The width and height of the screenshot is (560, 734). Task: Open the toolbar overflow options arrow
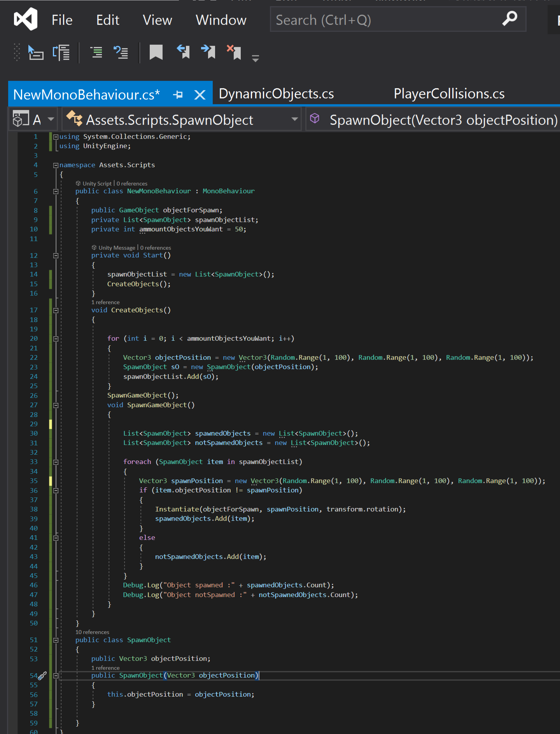tap(255, 59)
